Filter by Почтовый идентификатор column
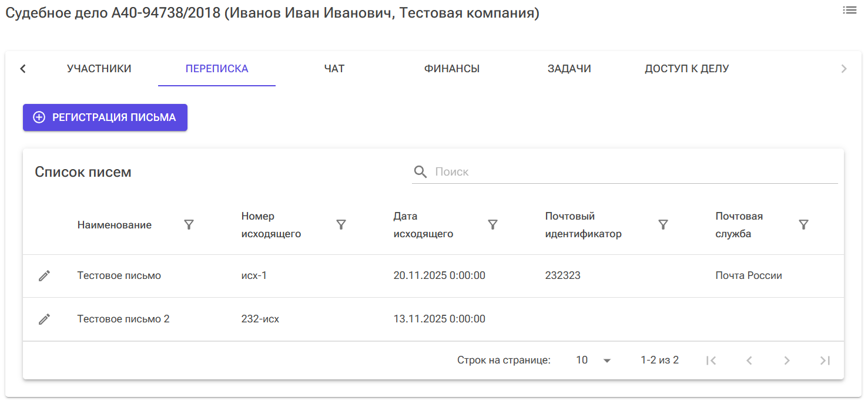The width and height of the screenshot is (868, 404). pos(663,224)
